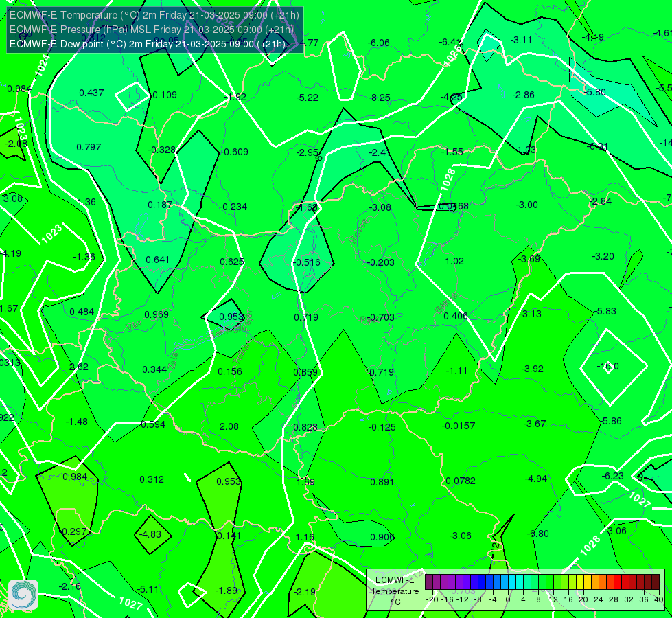Click the grid value 1.36
The height and width of the screenshot is (618, 672).
coord(86,202)
